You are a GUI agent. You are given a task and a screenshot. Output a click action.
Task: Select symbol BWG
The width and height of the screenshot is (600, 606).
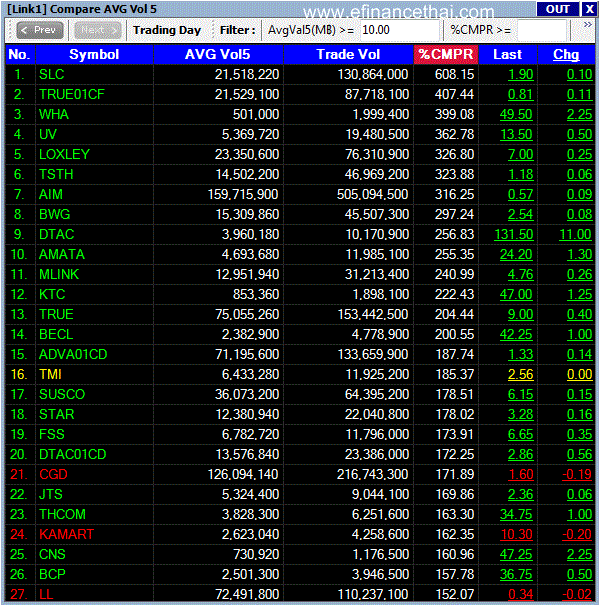[x=55, y=214]
